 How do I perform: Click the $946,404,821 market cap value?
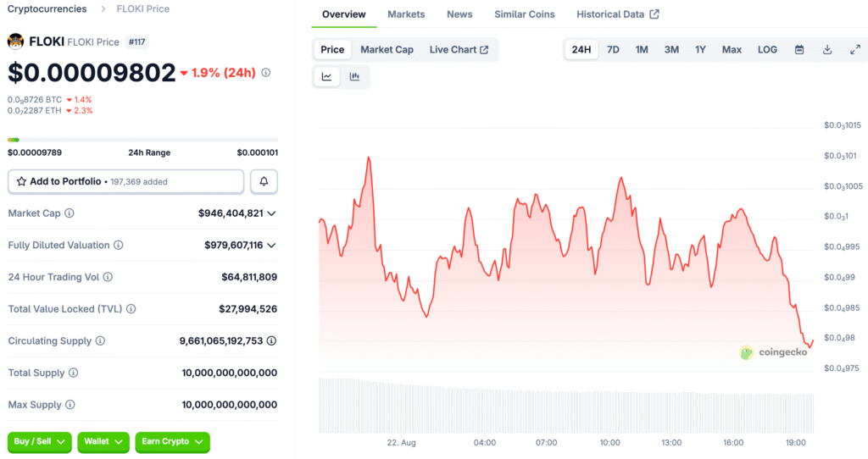click(x=231, y=213)
